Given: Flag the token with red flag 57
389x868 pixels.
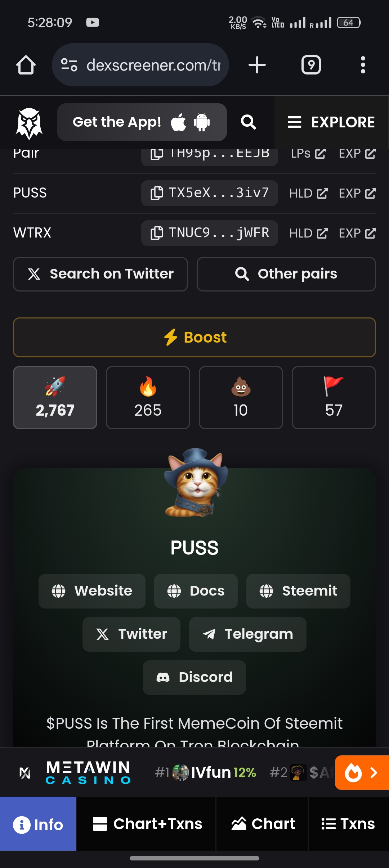Looking at the screenshot, I should pyautogui.click(x=334, y=398).
